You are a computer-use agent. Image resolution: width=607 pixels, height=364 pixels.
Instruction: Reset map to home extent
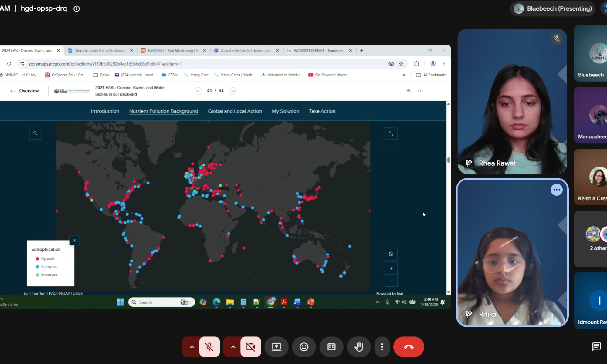[x=391, y=254]
